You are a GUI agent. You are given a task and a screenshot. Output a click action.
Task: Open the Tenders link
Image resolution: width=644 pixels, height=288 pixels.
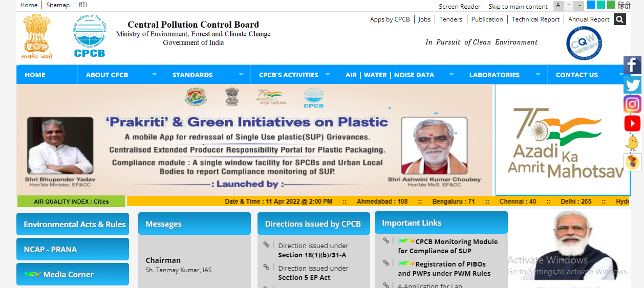(x=451, y=19)
